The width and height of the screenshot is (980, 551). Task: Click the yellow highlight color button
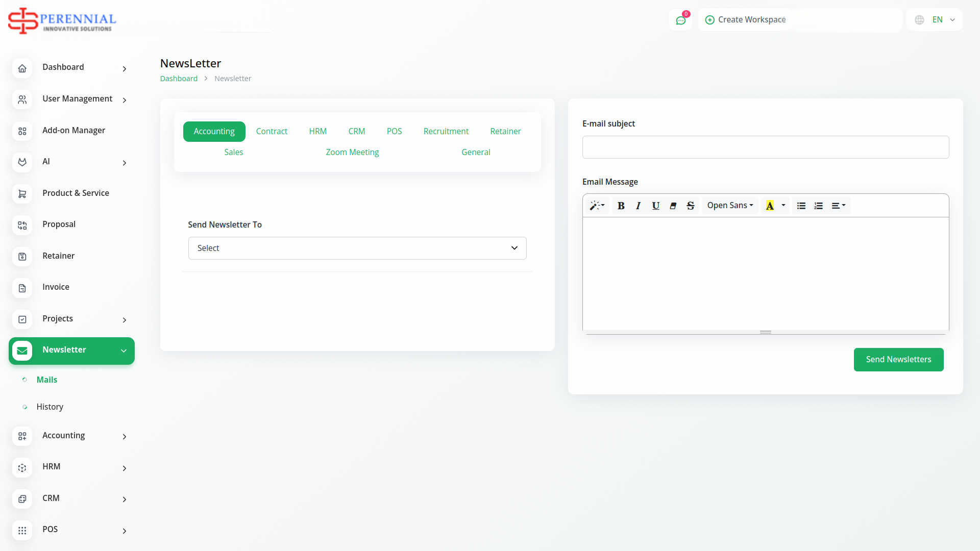coord(770,206)
